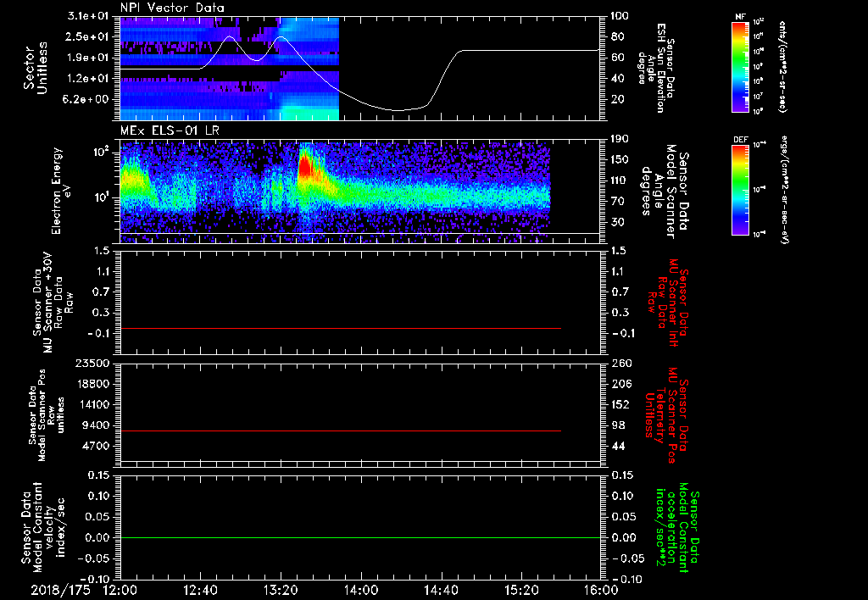The height and width of the screenshot is (600, 868).
Task: Click the "3.1e+01" sector axis value
Action: 88,16
